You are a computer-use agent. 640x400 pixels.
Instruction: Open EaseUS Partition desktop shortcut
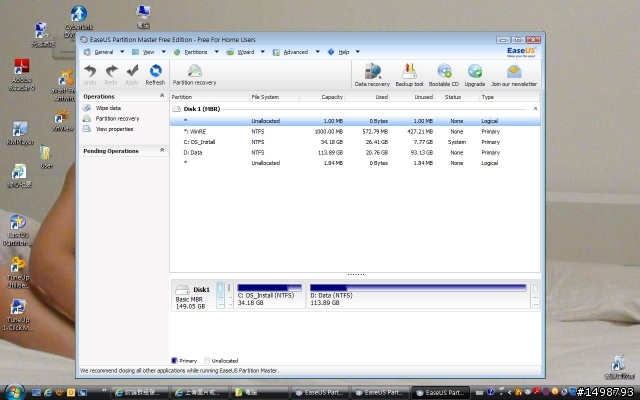[18, 230]
